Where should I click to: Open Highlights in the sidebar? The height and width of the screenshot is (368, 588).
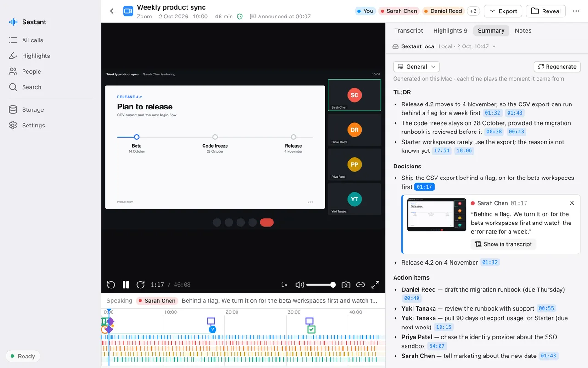coord(51,56)
